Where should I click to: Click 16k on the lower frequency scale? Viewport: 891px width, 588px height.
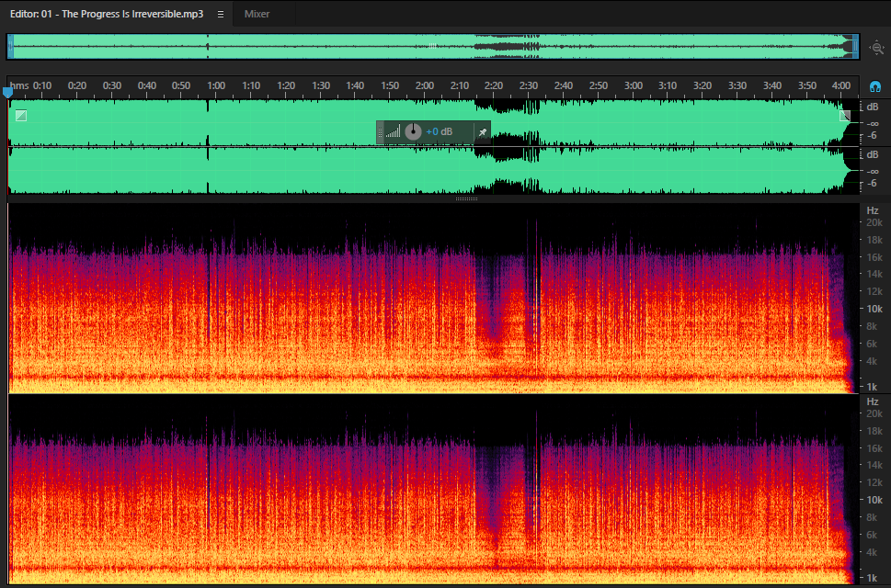tap(874, 448)
